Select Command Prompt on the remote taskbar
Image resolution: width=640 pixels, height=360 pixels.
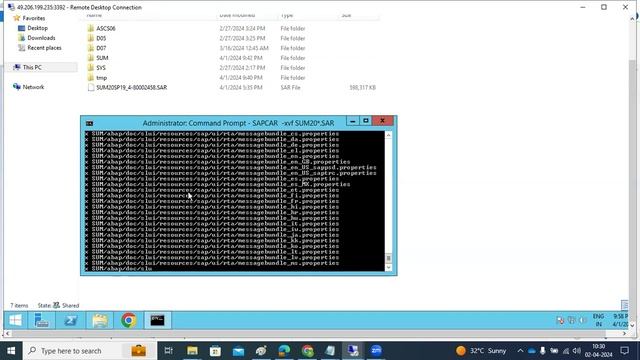158,320
